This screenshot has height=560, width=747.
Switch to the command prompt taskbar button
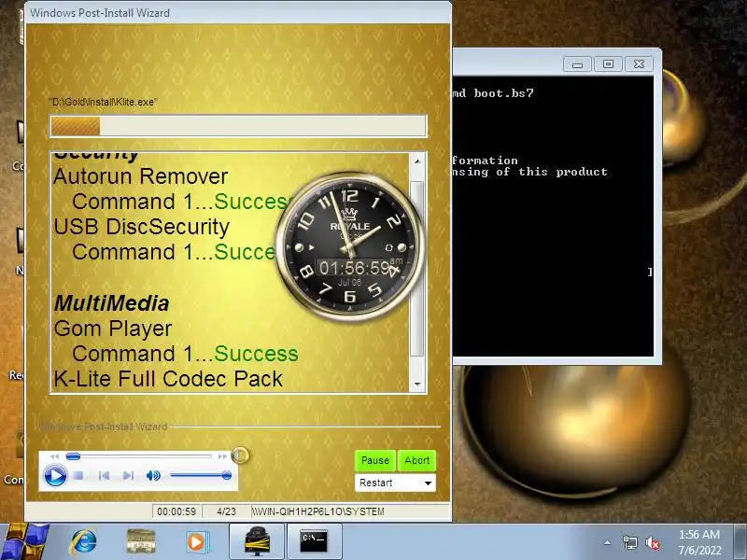coord(315,541)
